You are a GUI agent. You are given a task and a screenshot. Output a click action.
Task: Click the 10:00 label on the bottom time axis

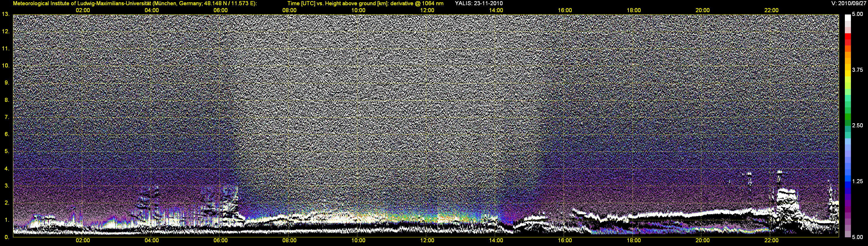358,241
